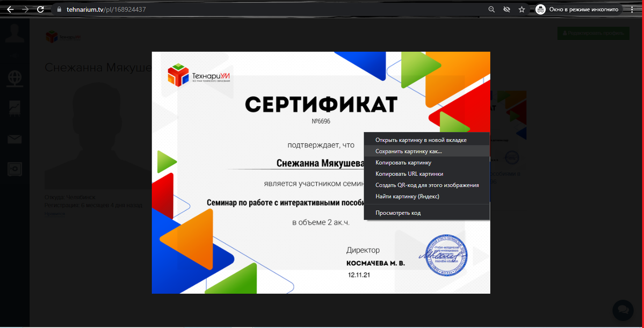Click 'Окно в режиме инкогнито' label
Screen dimensions: 644x328
(584, 9)
